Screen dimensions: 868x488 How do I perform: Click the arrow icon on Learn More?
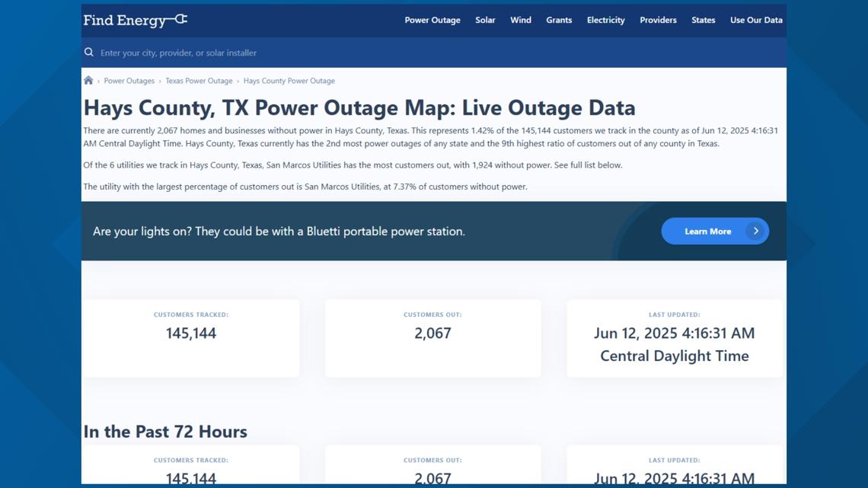coord(755,231)
